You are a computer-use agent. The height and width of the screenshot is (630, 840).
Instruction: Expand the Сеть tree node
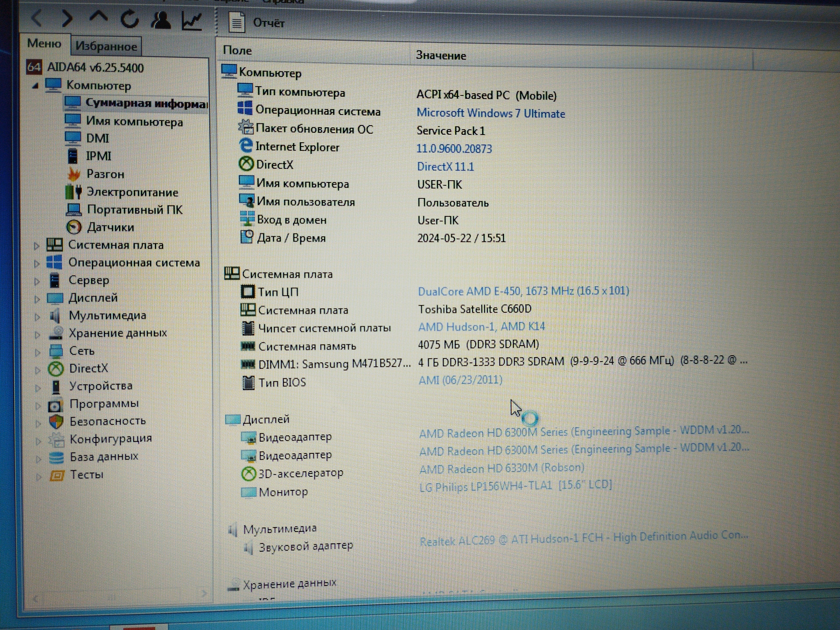(38, 352)
